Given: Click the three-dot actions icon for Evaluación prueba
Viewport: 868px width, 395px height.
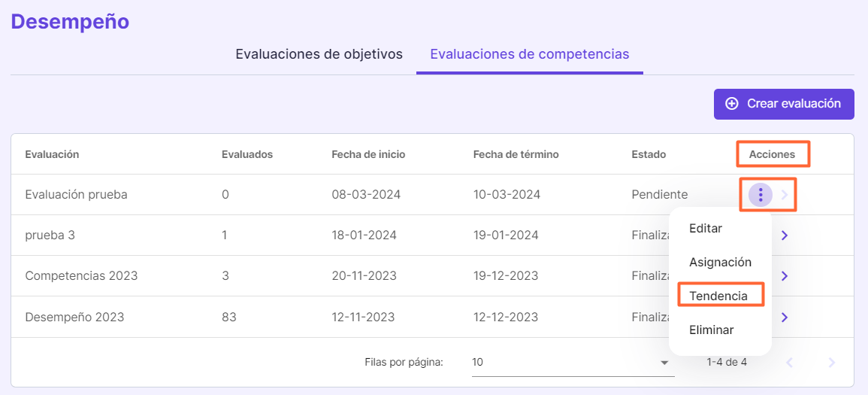Looking at the screenshot, I should [761, 196].
